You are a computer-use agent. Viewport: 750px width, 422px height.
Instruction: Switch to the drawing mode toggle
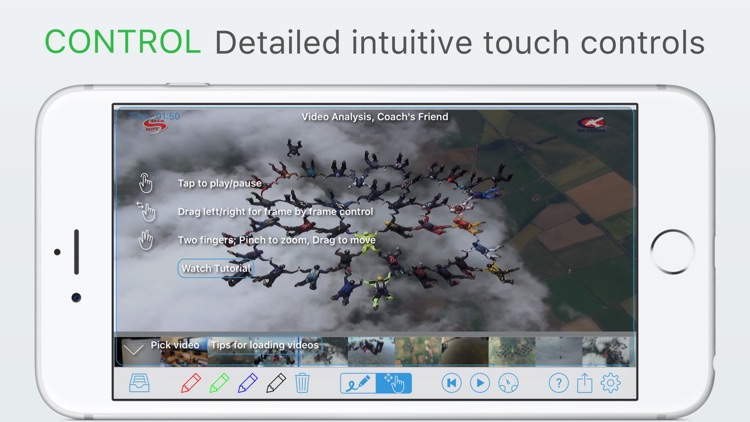pyautogui.click(x=358, y=383)
